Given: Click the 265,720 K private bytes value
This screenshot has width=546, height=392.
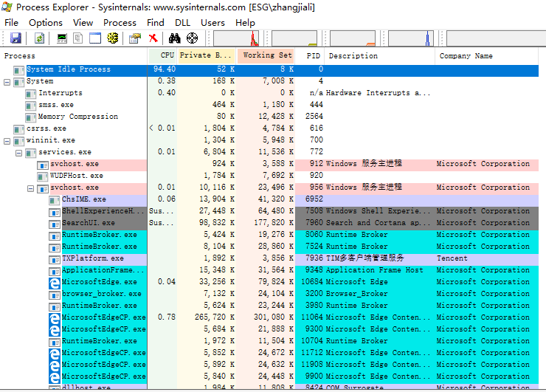Looking at the screenshot, I should tap(215, 317).
